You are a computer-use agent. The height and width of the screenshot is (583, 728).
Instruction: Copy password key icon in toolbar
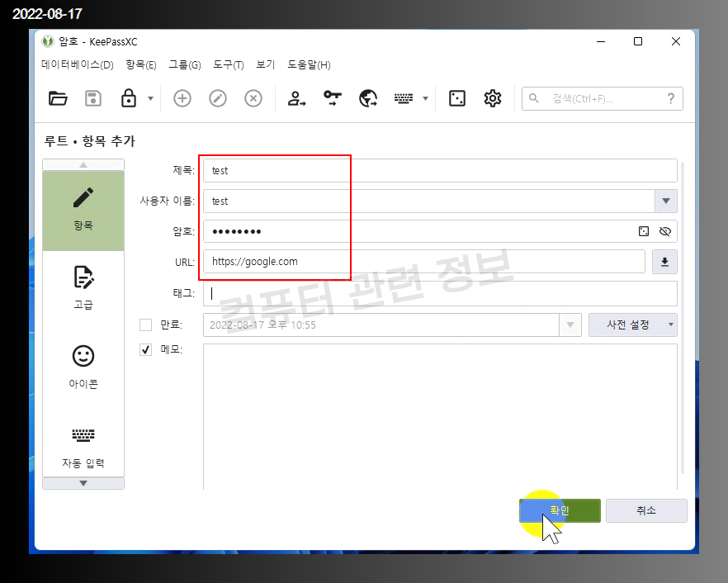point(333,98)
